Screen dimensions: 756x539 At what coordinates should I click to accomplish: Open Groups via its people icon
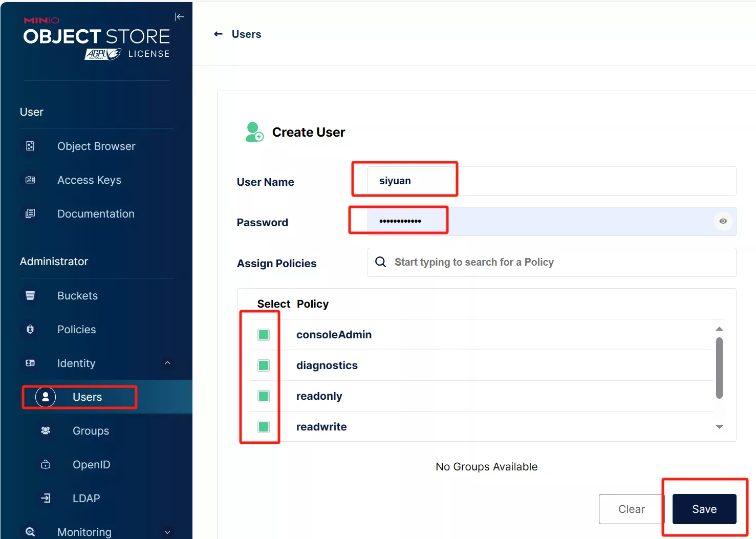[46, 431]
